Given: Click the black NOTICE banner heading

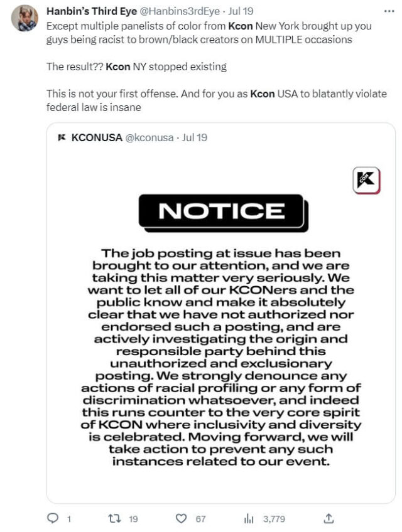Looking at the screenshot, I should click(x=221, y=211).
